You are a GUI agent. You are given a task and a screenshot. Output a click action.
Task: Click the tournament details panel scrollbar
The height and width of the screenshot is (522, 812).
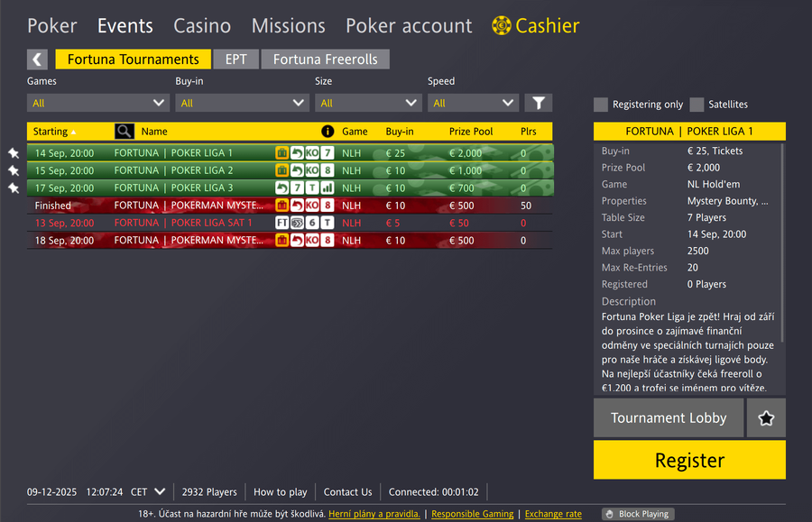782,243
